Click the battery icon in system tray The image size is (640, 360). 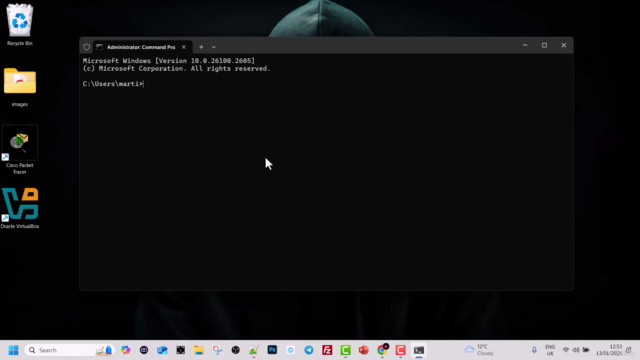[586, 350]
